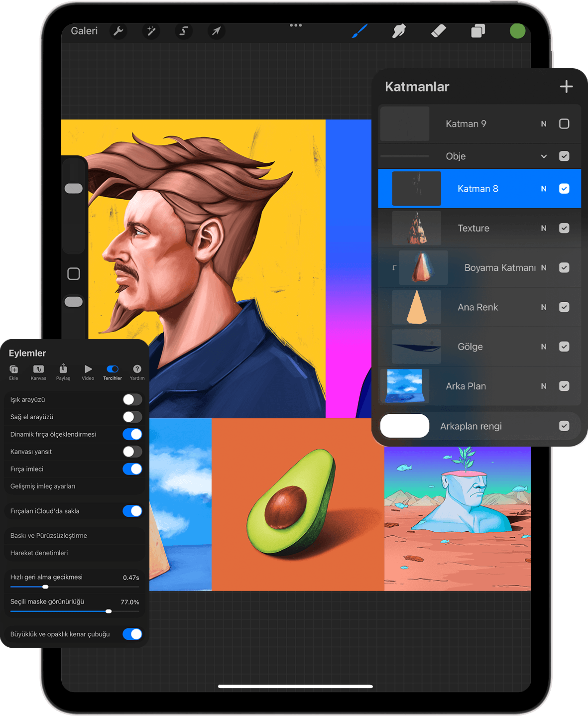Open blend mode N on Texture layer
The image size is (588, 716).
[544, 228]
